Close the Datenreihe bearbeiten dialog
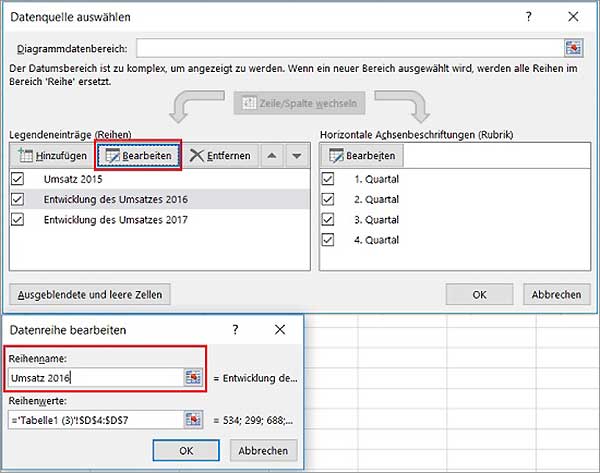 click(280, 329)
